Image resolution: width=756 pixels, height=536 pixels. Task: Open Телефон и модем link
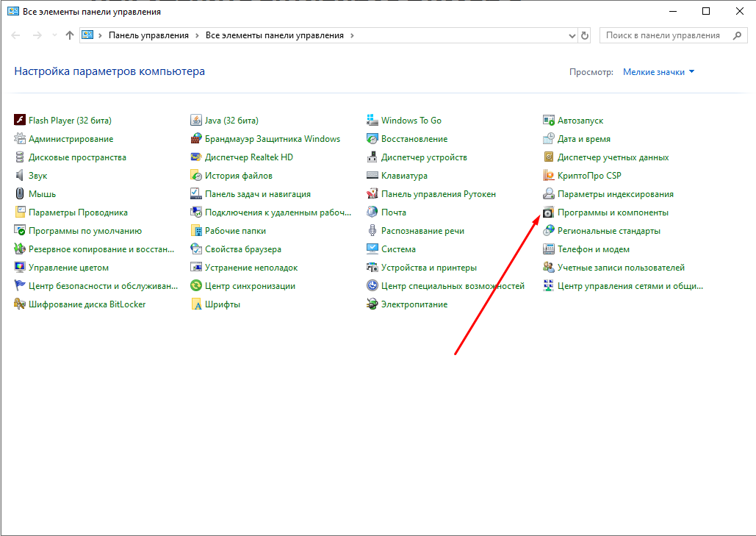[x=594, y=249]
